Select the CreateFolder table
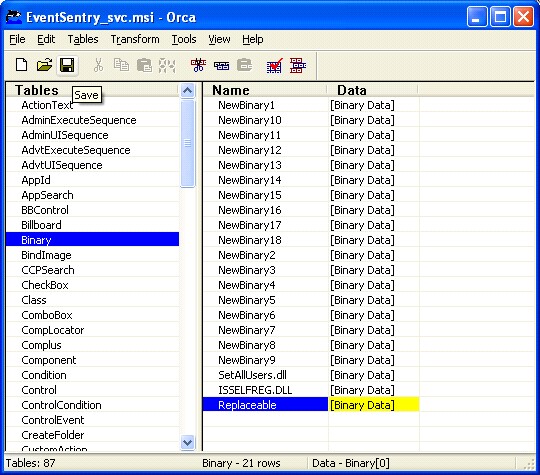 [53, 435]
